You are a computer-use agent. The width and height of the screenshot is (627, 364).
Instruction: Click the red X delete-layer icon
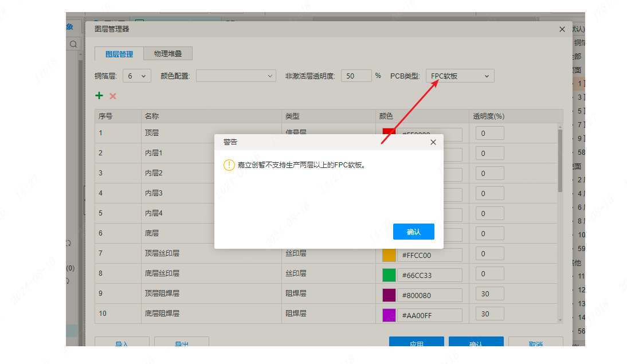113,96
